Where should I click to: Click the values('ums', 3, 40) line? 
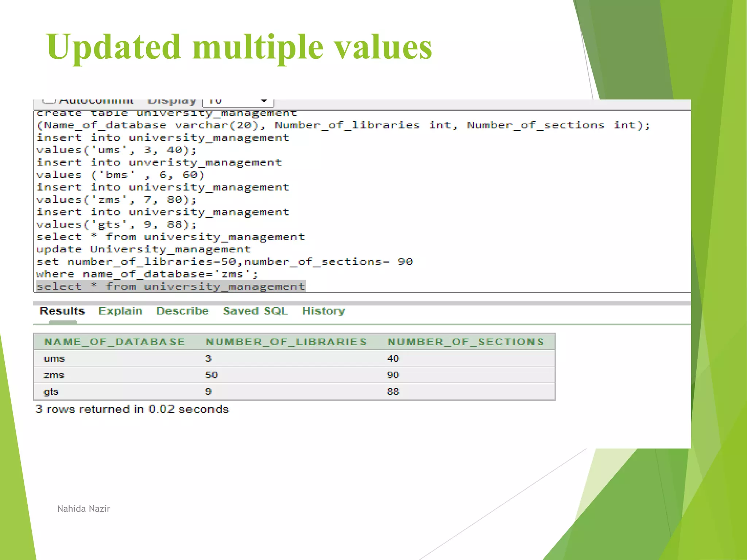[x=116, y=150]
